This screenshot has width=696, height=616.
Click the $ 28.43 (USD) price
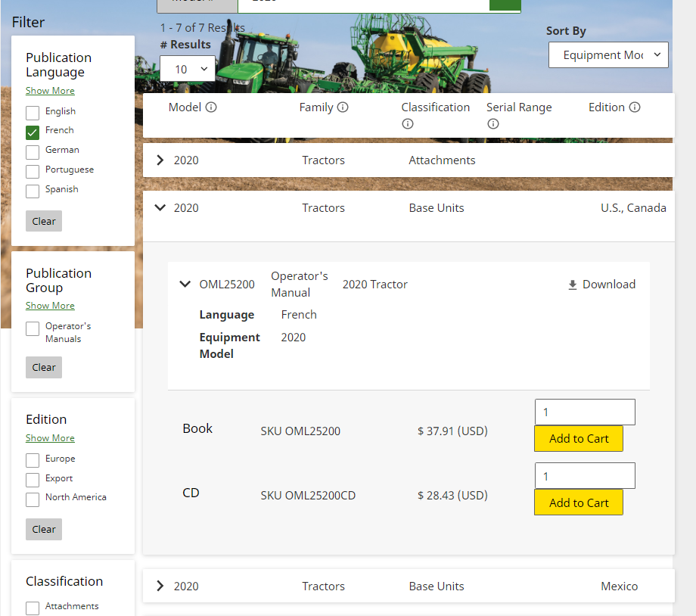452,495
